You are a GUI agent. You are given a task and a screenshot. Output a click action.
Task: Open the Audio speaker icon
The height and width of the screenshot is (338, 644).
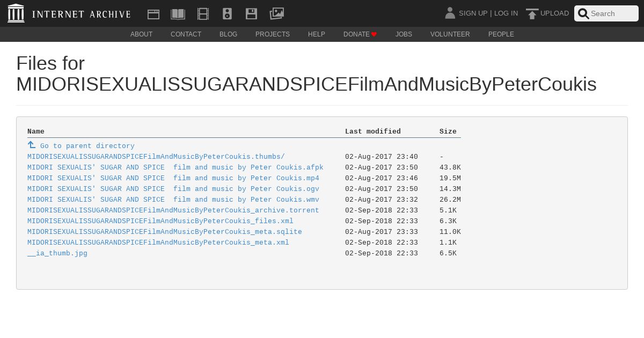coord(227,14)
